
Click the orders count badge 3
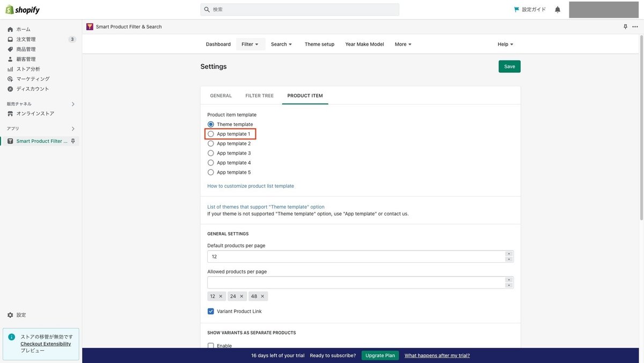click(72, 39)
